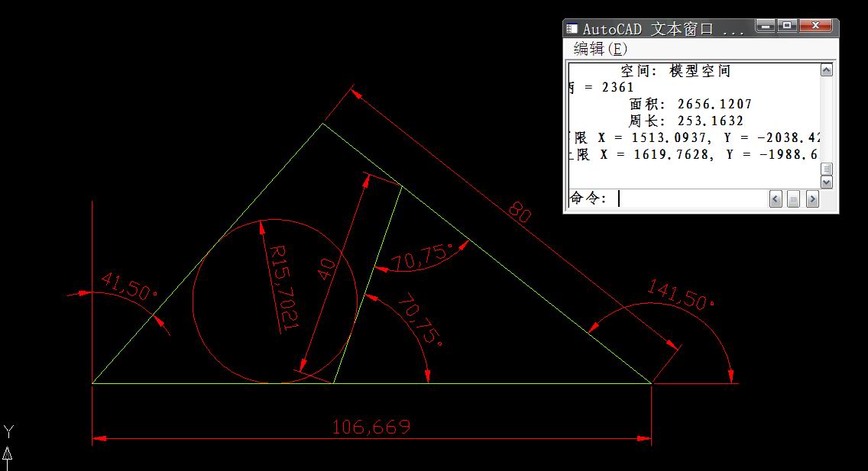The height and width of the screenshot is (471, 868).
Task: Click the text window's vertical scroll up arrow
Action: [x=827, y=70]
